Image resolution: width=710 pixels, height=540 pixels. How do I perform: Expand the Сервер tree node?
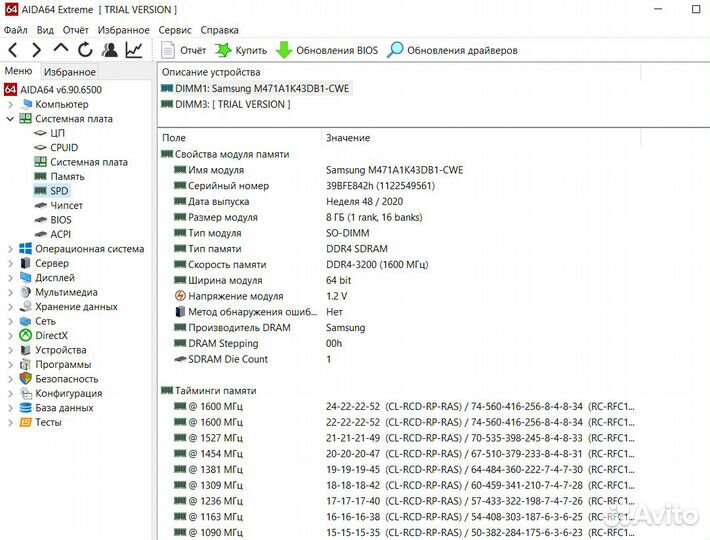pos(10,263)
